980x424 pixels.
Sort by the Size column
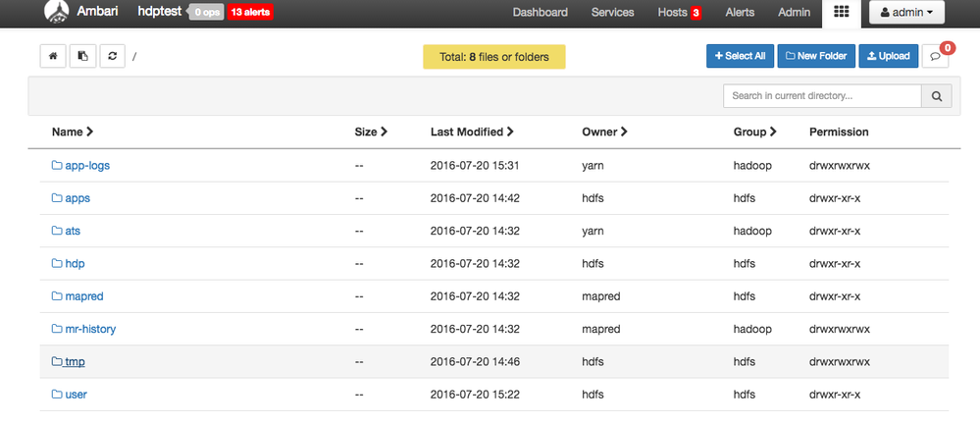(x=371, y=132)
